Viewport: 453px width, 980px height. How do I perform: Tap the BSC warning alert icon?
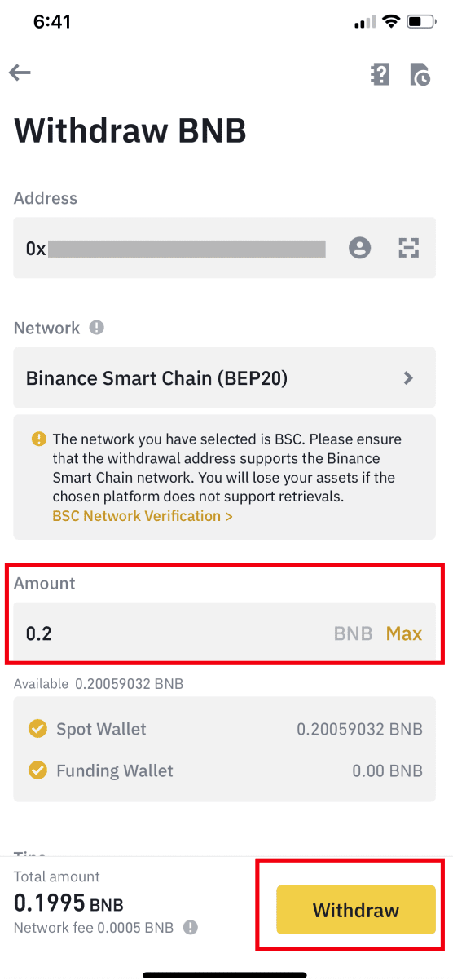tap(39, 439)
